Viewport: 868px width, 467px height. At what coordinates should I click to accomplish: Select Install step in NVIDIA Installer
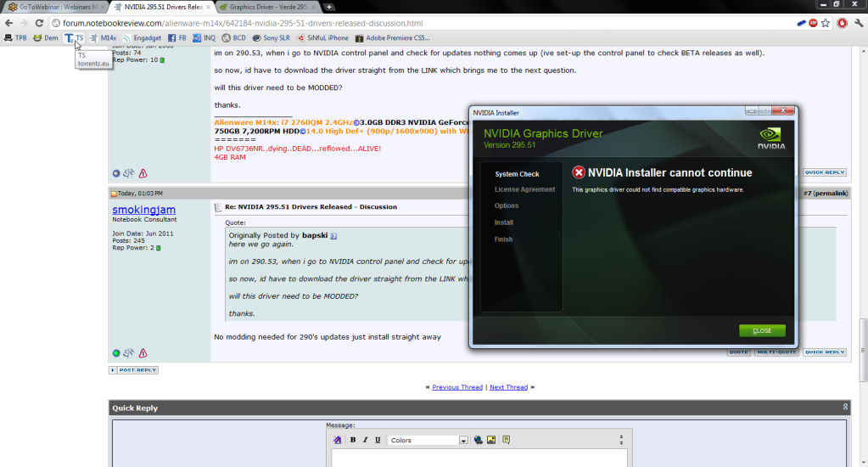504,222
